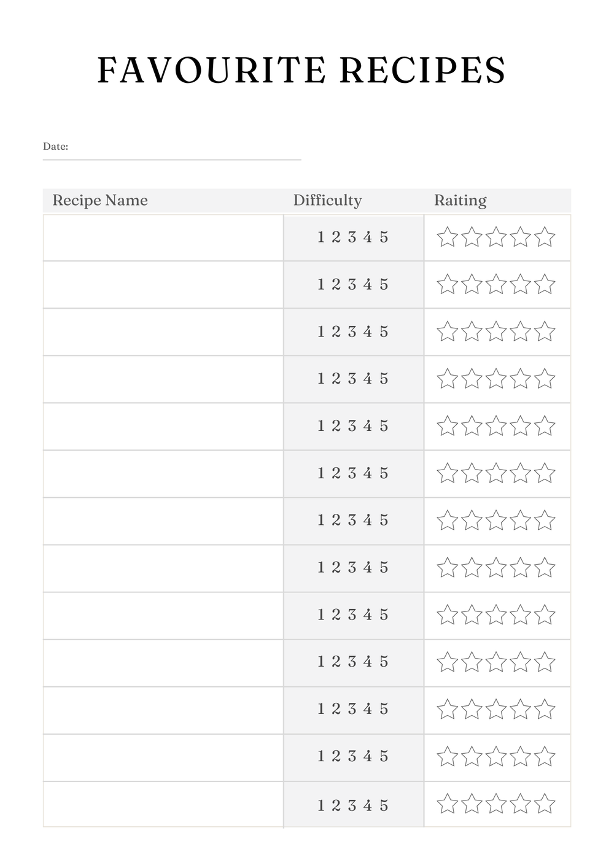Select difficulty 5 in the second row
The image size is (614, 868).
(384, 284)
